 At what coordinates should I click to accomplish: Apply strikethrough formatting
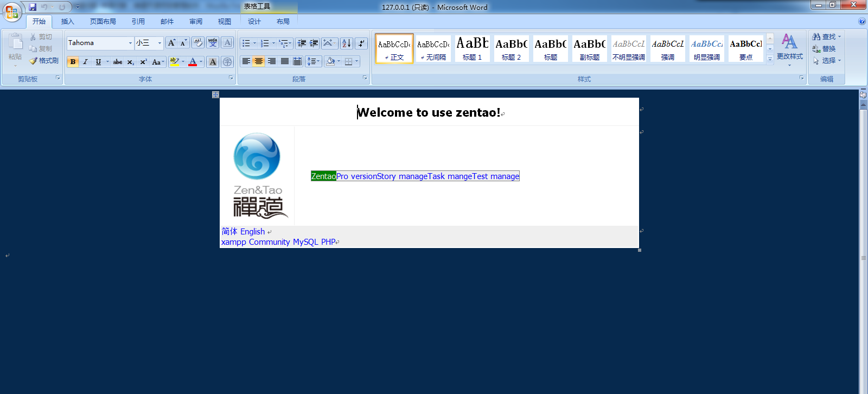pyautogui.click(x=118, y=62)
